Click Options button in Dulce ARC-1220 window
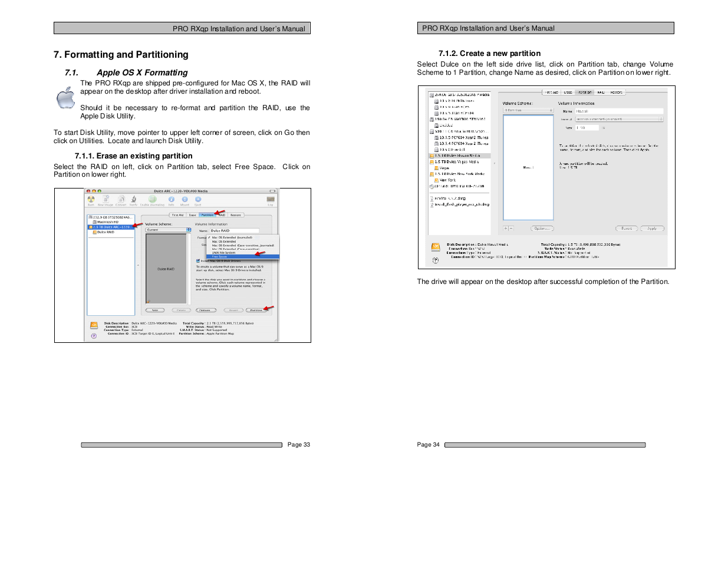The image size is (728, 562). (206, 310)
